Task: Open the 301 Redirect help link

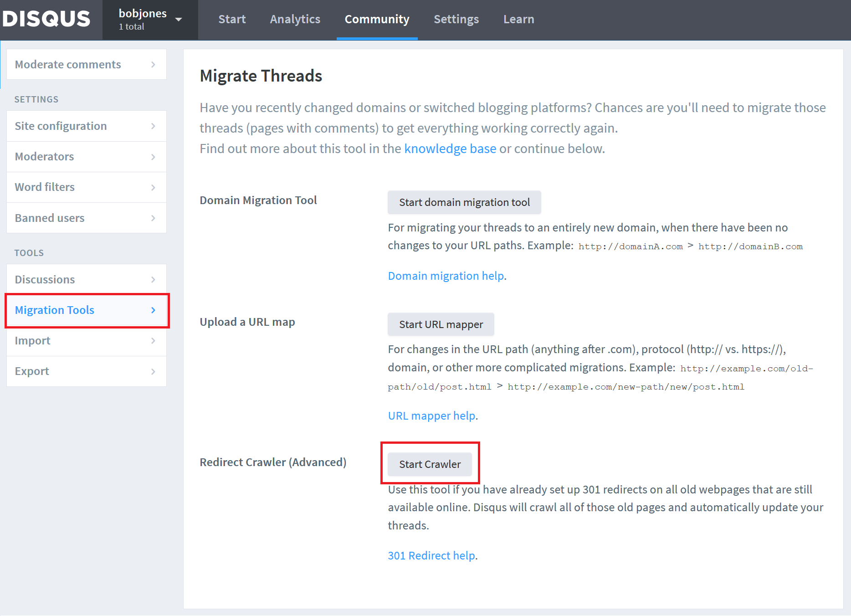Action: pyautogui.click(x=431, y=555)
